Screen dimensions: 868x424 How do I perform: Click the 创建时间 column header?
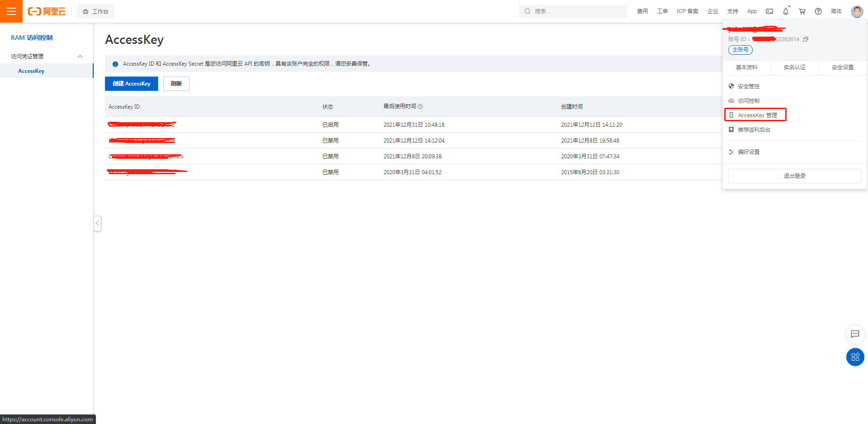572,107
